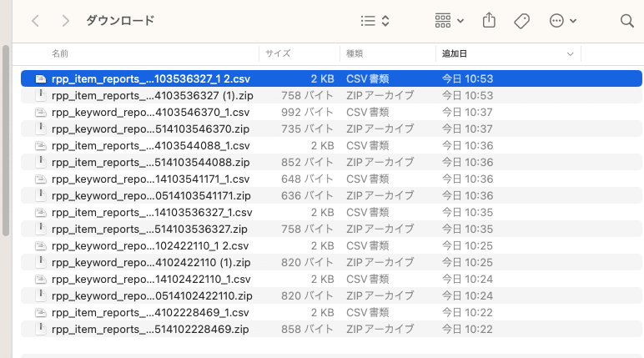Sort by the サイズ column header

point(278,53)
